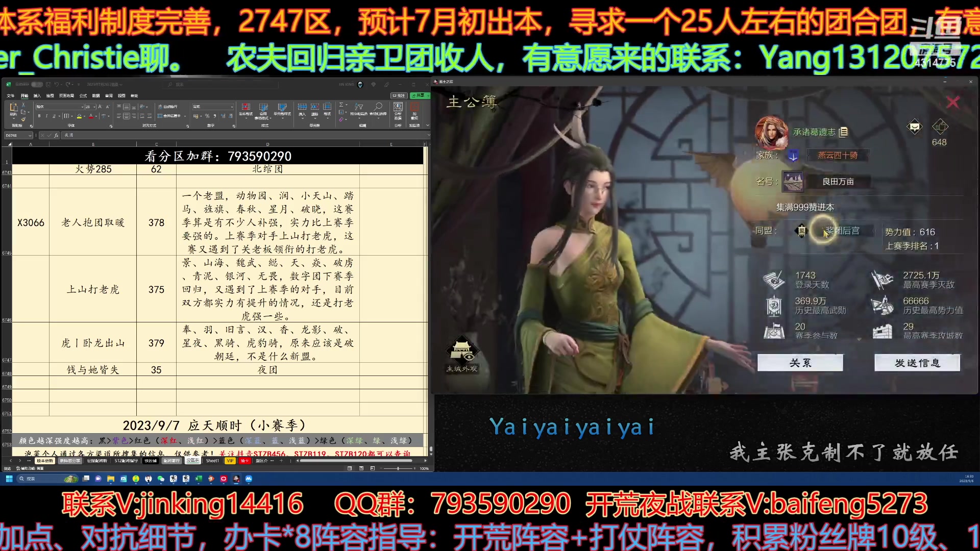Click the Increase Font Size icon
This screenshot has height=551, width=980.
point(100,107)
